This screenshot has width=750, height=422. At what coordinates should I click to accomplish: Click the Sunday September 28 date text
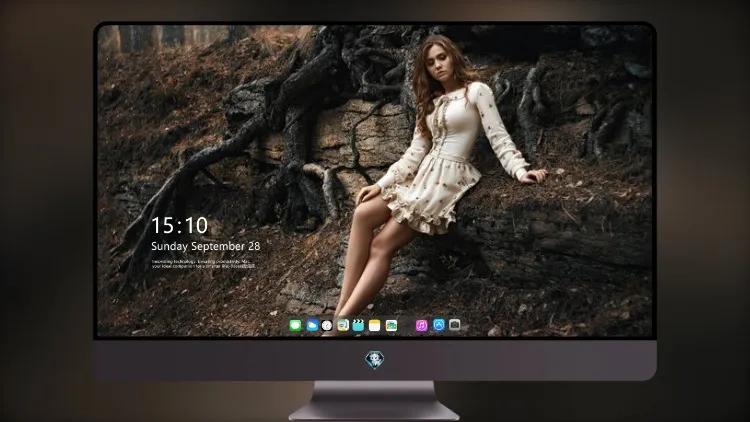(x=206, y=246)
